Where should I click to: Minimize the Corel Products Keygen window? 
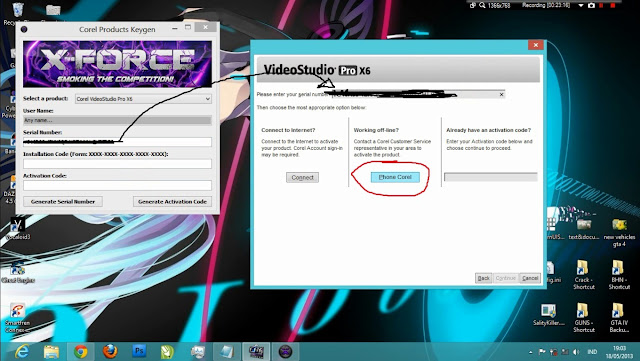175,28
